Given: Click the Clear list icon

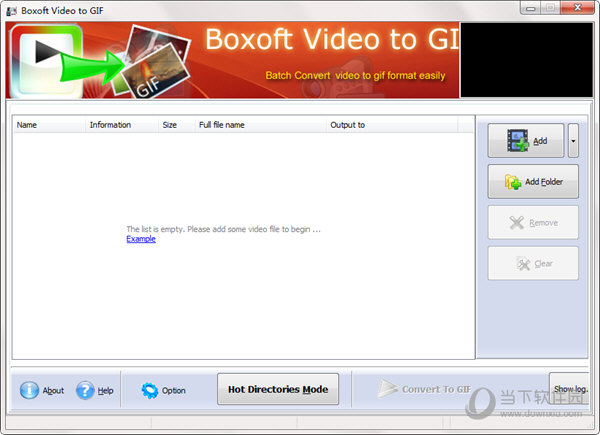Looking at the screenshot, I should (x=523, y=264).
